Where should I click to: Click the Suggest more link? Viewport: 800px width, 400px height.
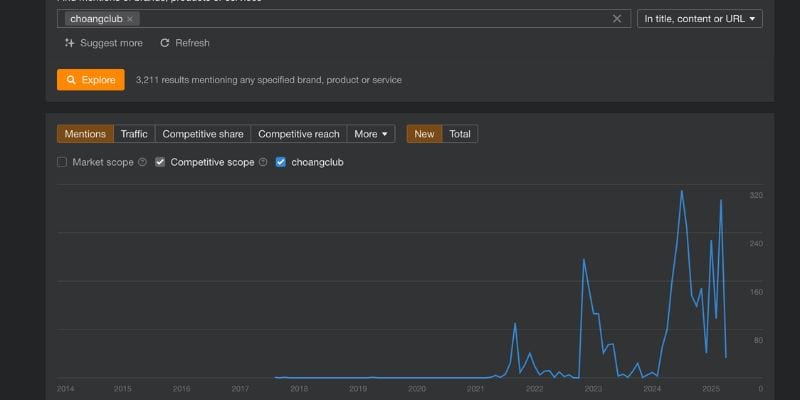point(111,43)
